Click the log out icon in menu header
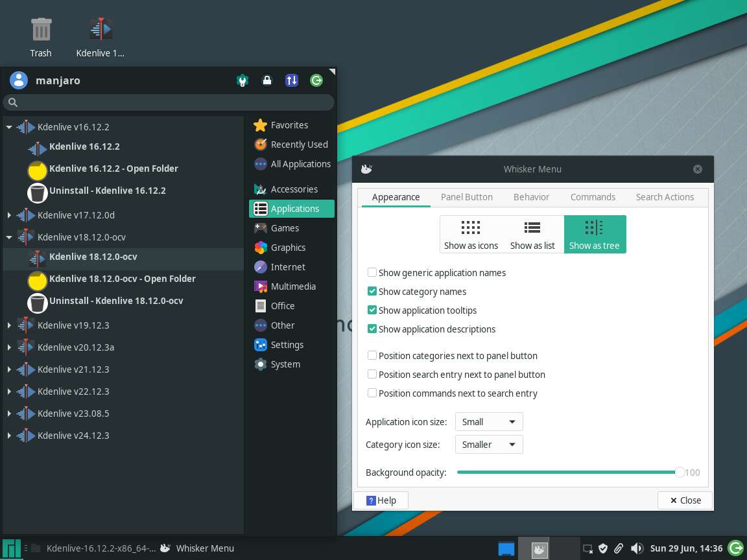The width and height of the screenshot is (747, 560). tap(316, 80)
